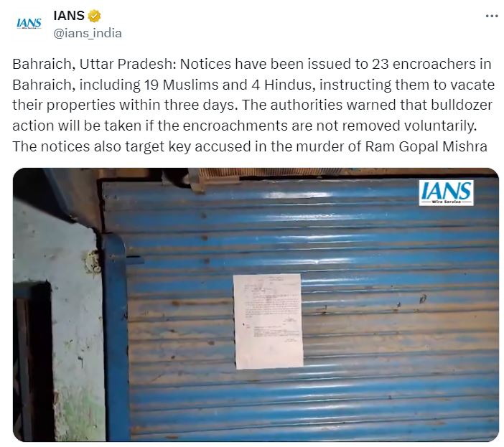Click the dark doorway at the video's left edge

(32, 359)
